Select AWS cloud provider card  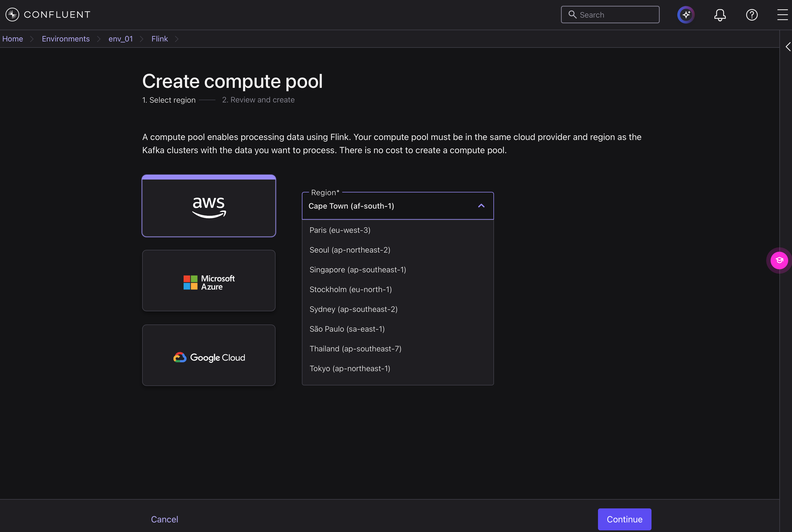[x=209, y=206]
